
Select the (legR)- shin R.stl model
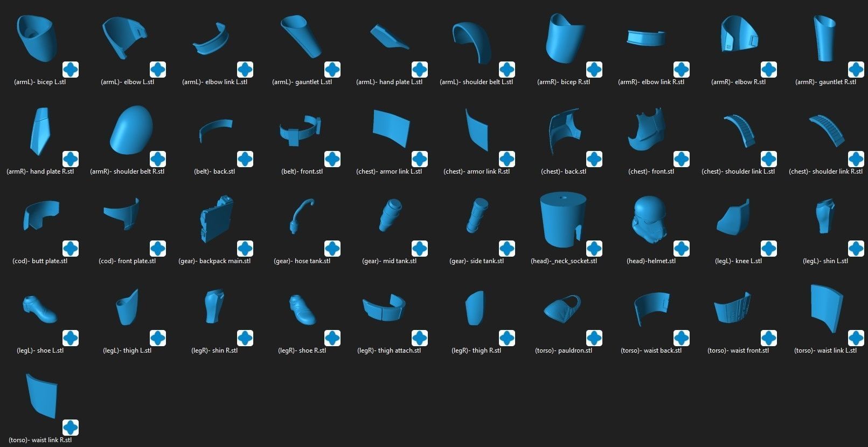[x=216, y=307]
